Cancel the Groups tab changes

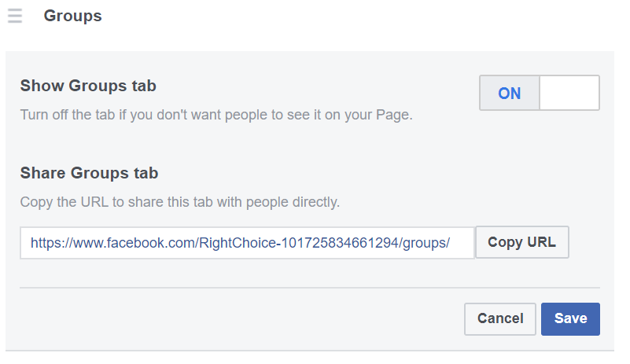click(x=500, y=318)
